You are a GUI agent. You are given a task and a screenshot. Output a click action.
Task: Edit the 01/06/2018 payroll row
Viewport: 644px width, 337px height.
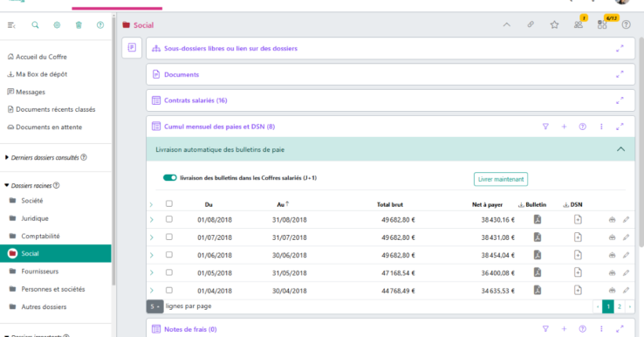coord(626,255)
